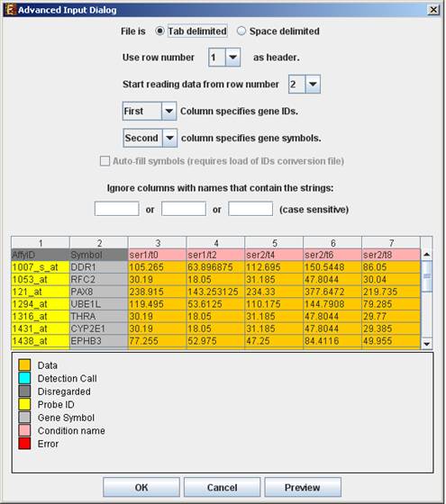Viewport: 446px width, 504px height.
Task: Click the third ignore-string text field
Action: [250, 209]
